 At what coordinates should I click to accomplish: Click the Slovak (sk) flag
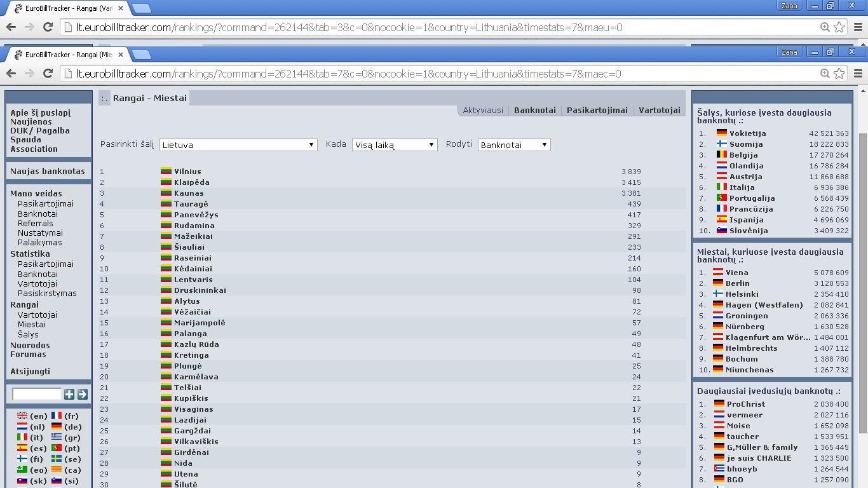coord(22,481)
